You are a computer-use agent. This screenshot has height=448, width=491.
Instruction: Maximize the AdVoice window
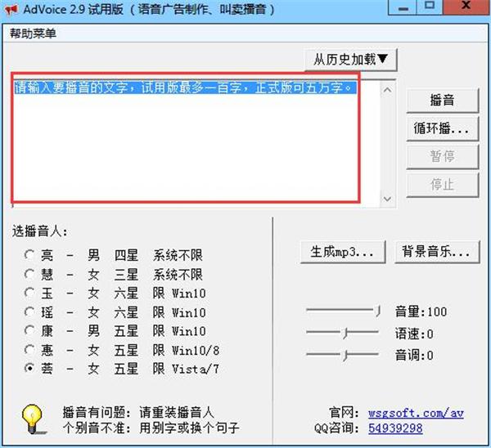(x=430, y=7)
